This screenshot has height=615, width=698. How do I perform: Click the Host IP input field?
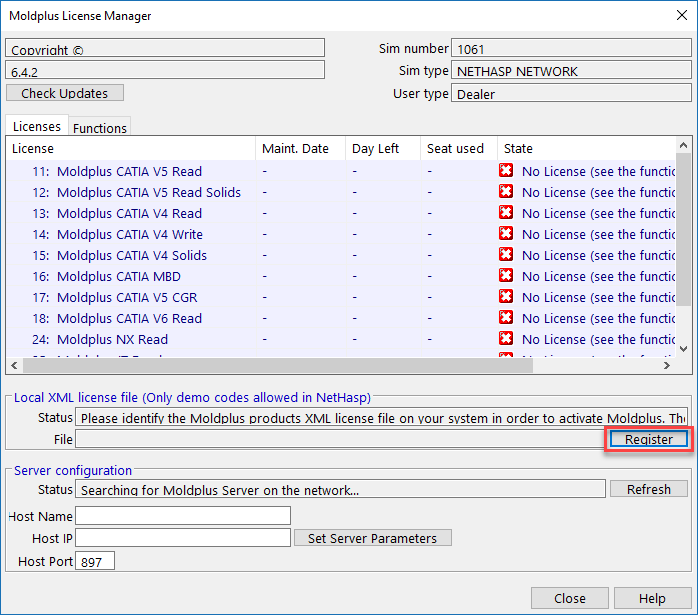tap(183, 538)
